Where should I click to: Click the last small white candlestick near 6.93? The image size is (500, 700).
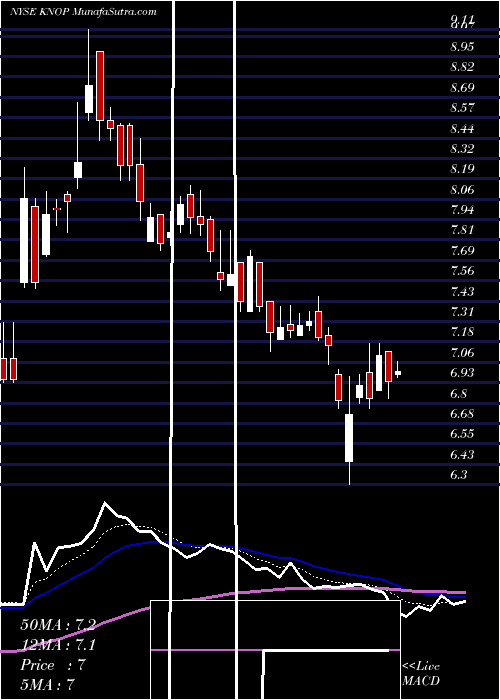(x=398, y=372)
